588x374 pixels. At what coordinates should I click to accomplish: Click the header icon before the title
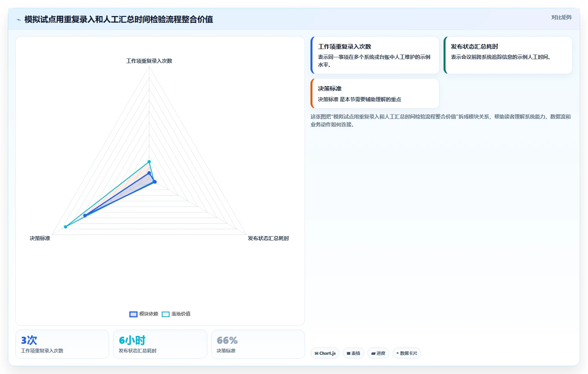click(18, 20)
